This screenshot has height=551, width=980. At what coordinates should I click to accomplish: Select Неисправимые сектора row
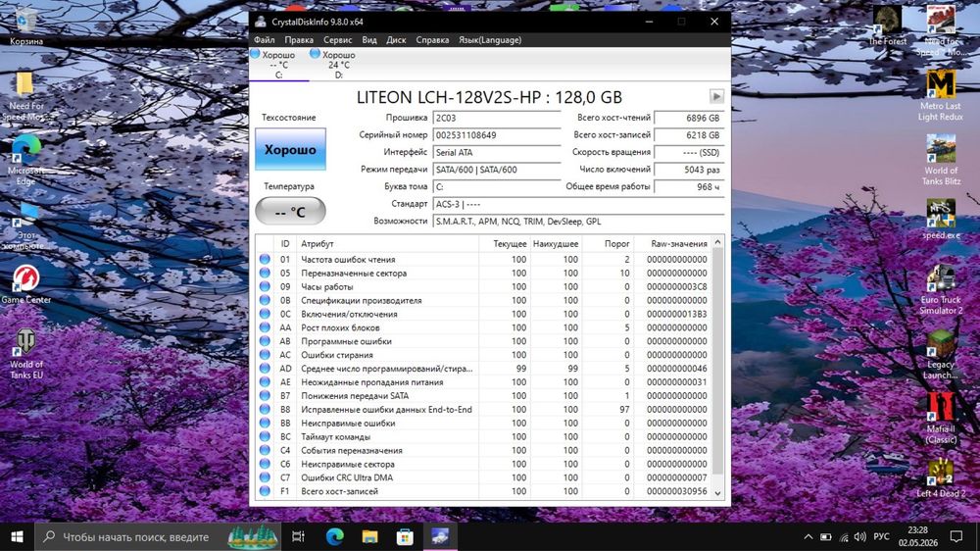(x=483, y=464)
